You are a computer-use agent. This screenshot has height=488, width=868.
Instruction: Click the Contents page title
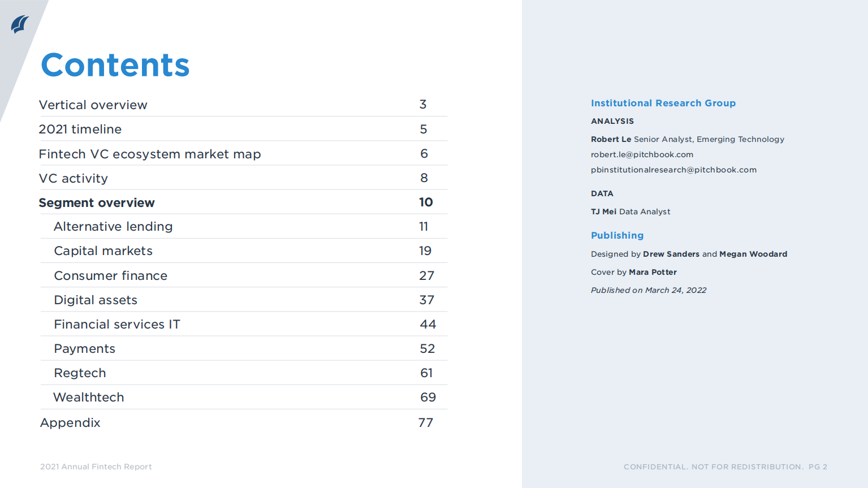115,65
